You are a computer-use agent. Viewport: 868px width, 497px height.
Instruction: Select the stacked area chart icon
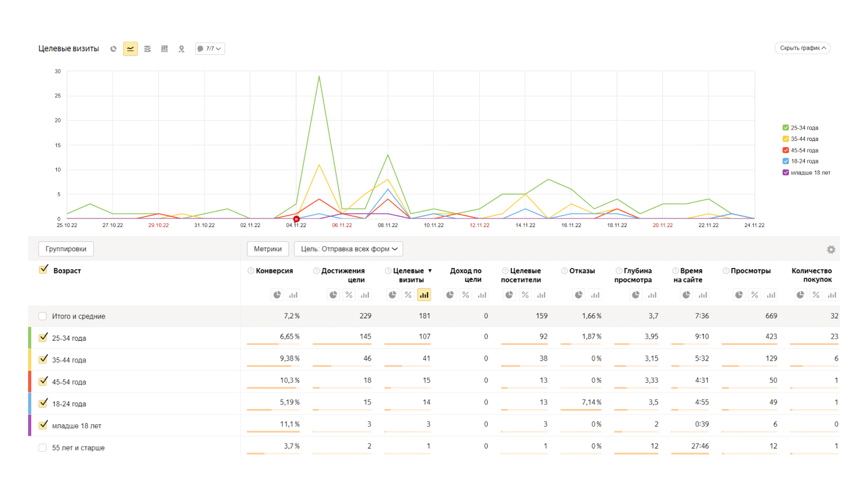click(x=147, y=49)
